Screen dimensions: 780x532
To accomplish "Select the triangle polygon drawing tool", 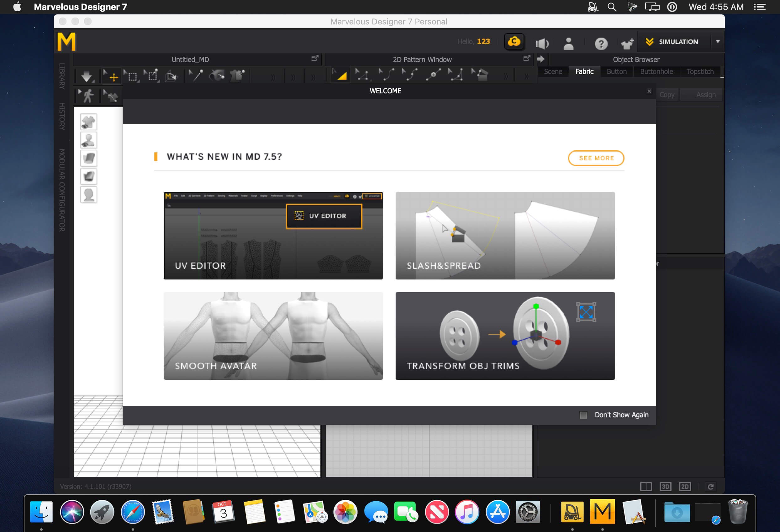I will pyautogui.click(x=456, y=75).
